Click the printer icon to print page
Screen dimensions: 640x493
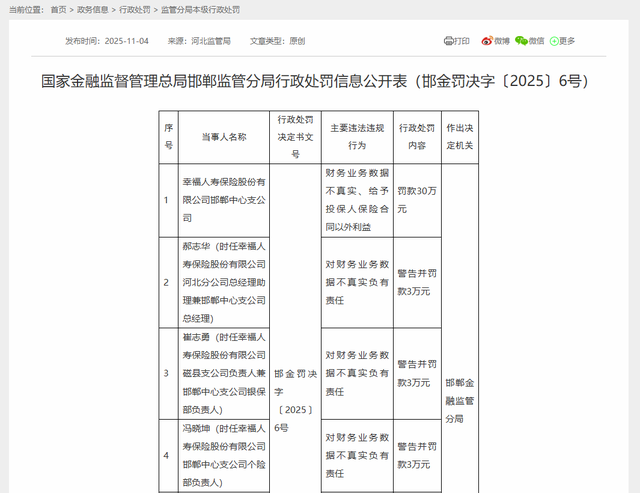[x=448, y=41]
